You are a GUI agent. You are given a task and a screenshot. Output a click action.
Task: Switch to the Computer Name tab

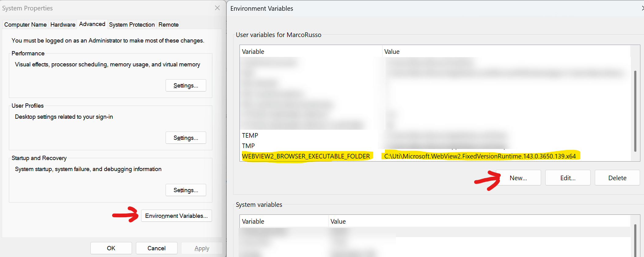point(25,24)
